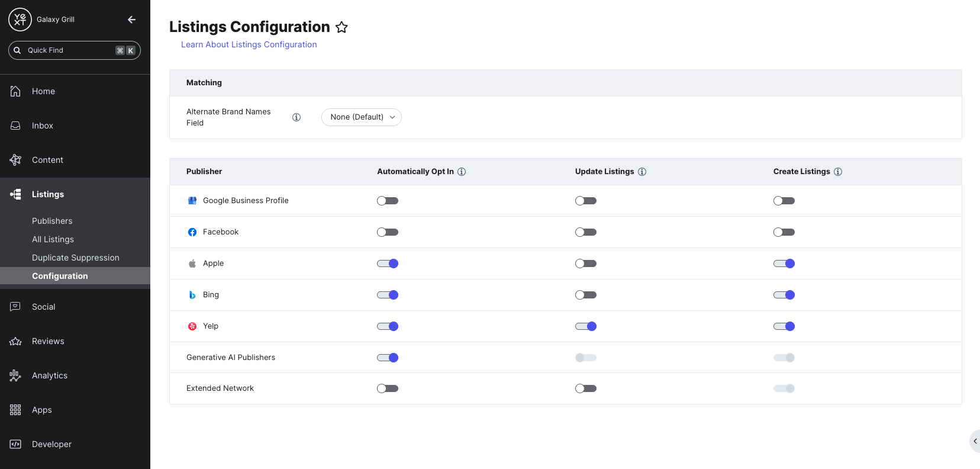Image resolution: width=980 pixels, height=469 pixels.
Task: Click the Analytics menu label
Action: 50,375
